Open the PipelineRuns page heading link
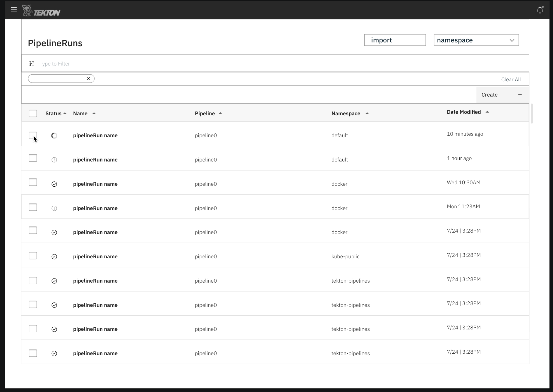Viewport: 553px width, 392px height. point(55,43)
